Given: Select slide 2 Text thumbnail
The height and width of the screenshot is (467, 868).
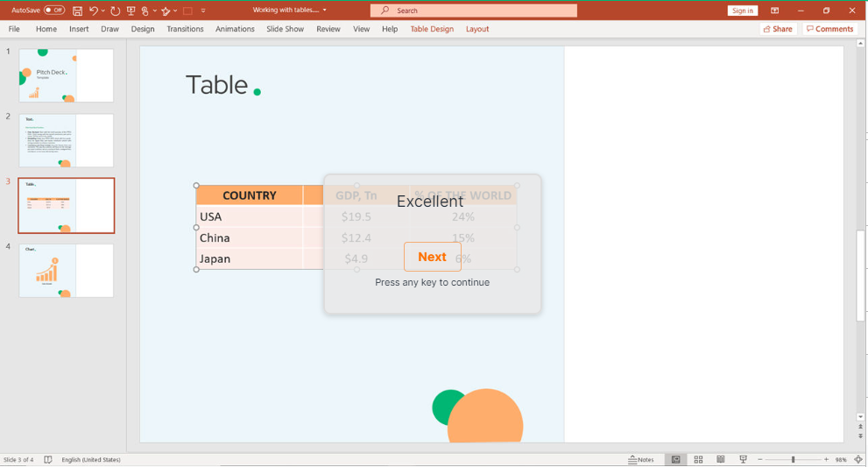Looking at the screenshot, I should click(67, 141).
